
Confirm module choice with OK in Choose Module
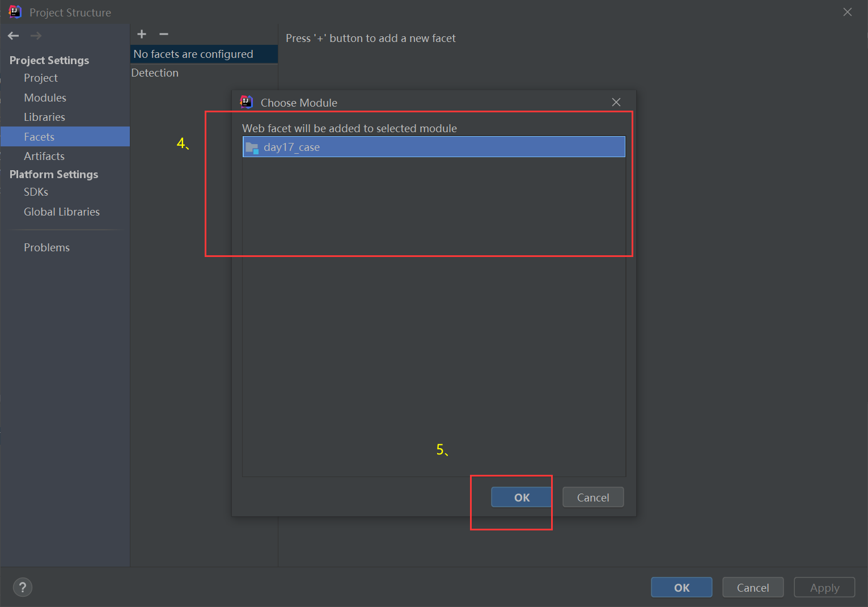tap(522, 498)
